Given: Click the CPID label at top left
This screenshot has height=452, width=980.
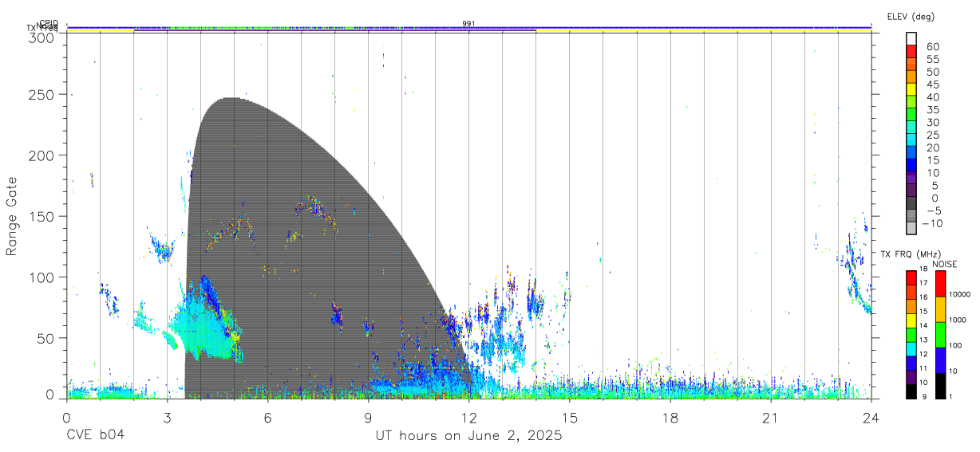Looking at the screenshot, I should (49, 23).
